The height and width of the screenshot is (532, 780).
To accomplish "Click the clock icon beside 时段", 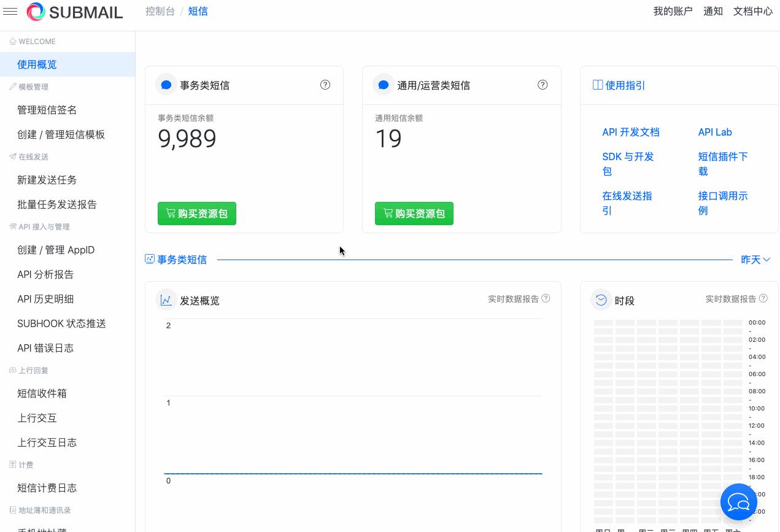I will pos(601,299).
